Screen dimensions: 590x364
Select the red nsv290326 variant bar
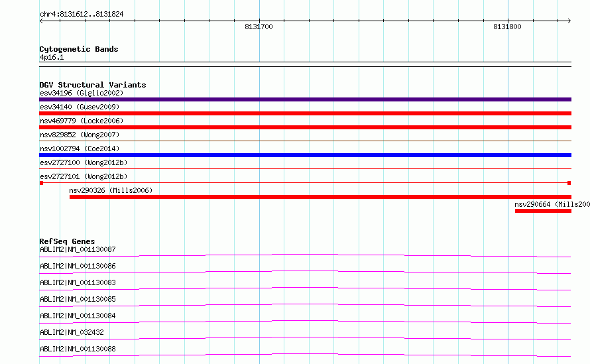(x=321, y=197)
